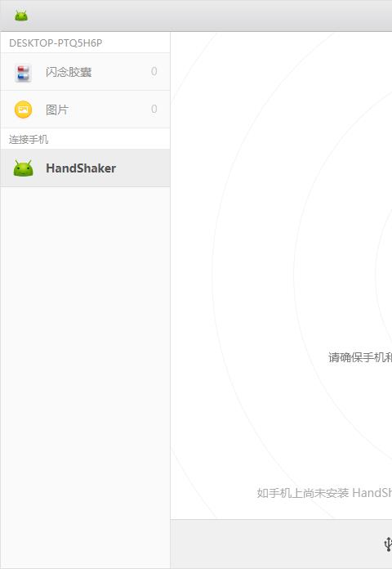Click the 图片 item count of 0

click(x=154, y=110)
